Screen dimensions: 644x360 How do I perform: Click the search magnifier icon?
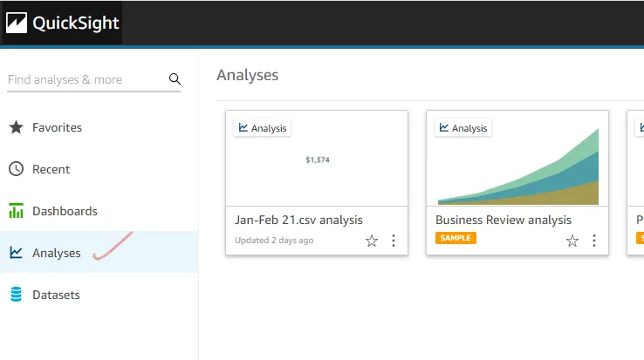click(175, 79)
